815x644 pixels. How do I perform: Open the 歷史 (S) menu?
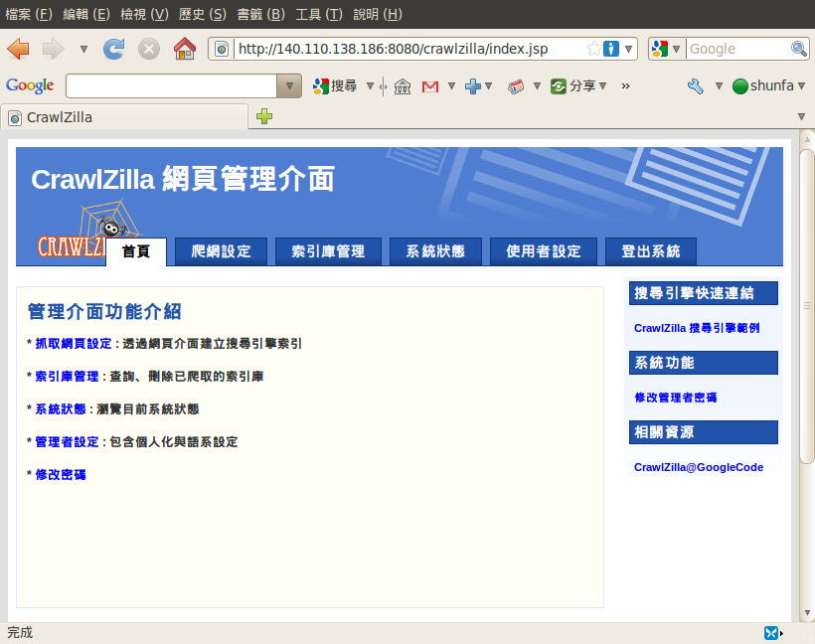point(202,14)
